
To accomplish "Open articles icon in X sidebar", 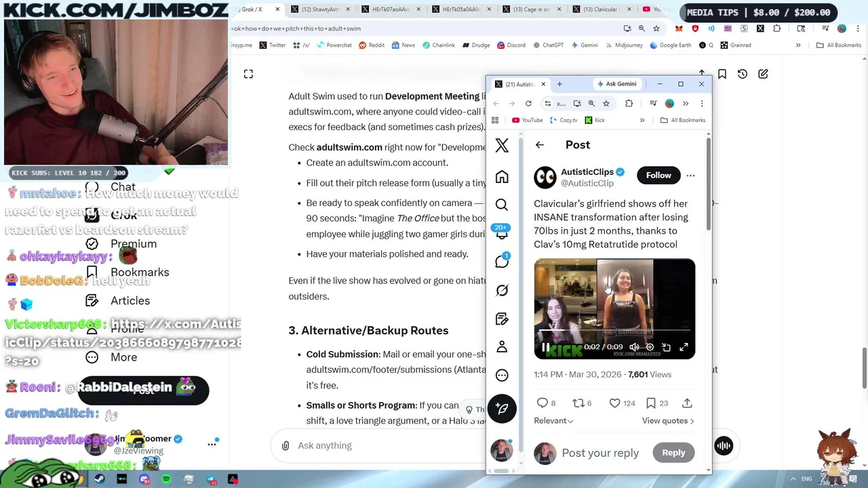I will tap(502, 319).
